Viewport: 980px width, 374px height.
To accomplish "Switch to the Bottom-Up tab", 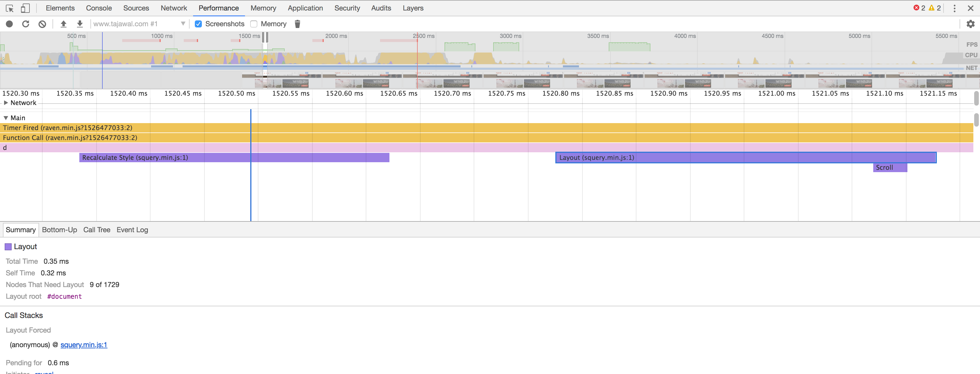I will 59,229.
